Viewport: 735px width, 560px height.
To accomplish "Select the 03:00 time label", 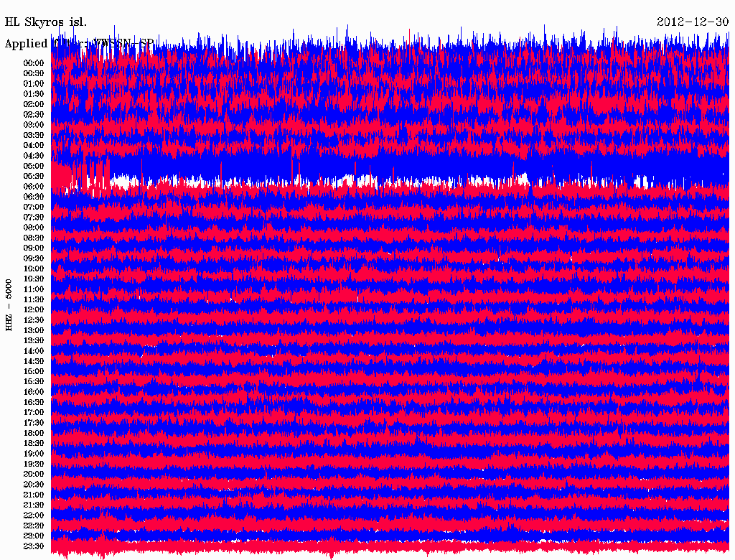I will [34, 125].
